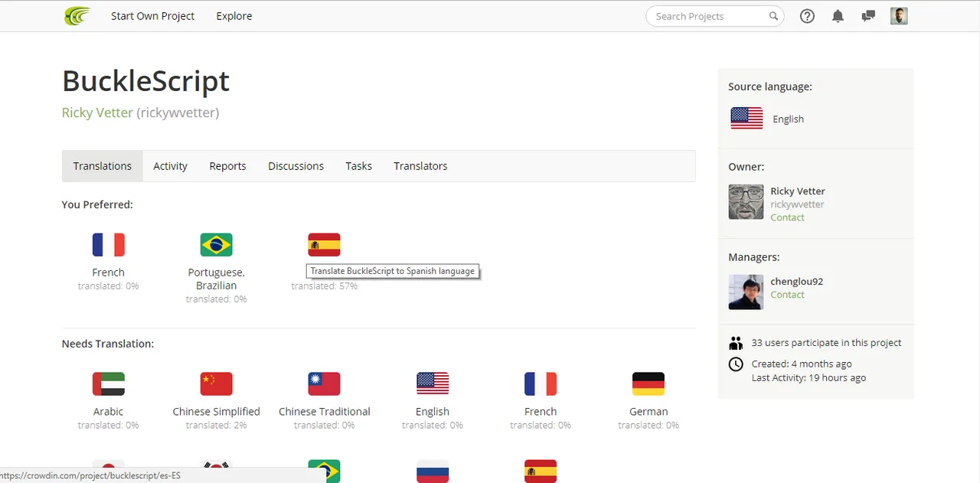This screenshot has height=483, width=980.
Task: Open the Portuguese, Brazilian language label
Action: tap(216, 279)
